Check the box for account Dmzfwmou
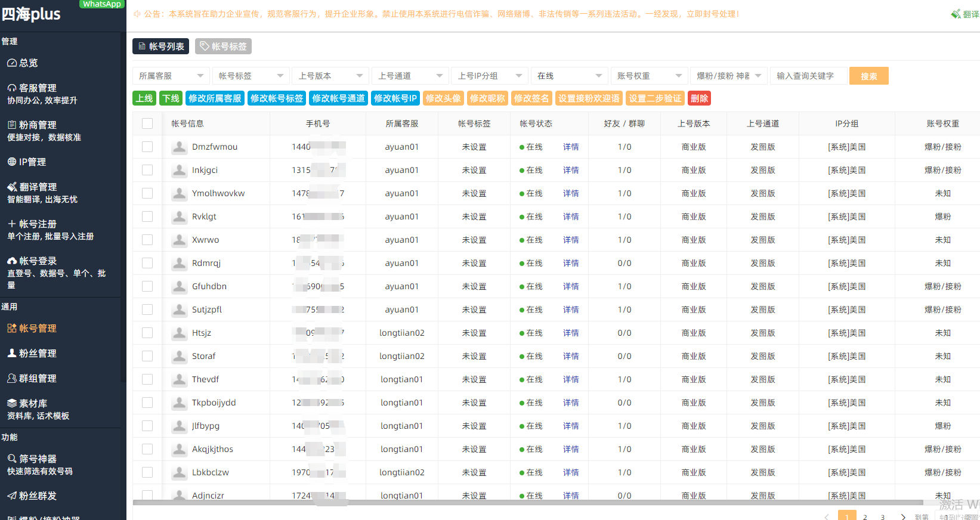The width and height of the screenshot is (980, 520). [147, 147]
